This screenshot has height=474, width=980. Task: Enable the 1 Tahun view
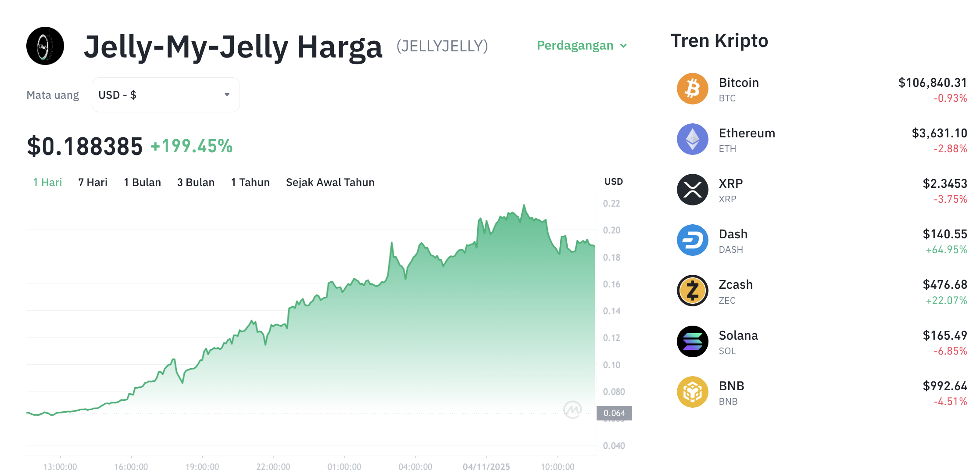pyautogui.click(x=250, y=182)
